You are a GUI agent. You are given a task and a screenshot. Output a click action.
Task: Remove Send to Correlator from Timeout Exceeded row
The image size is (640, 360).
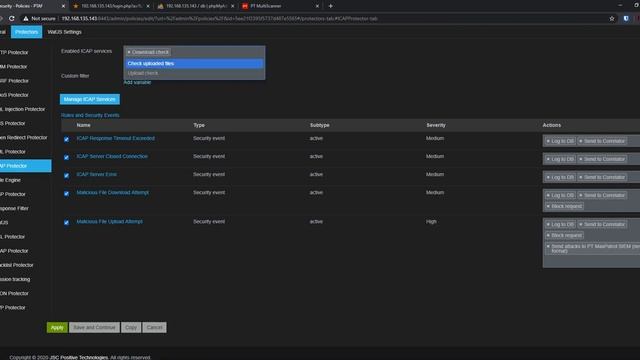(x=580, y=141)
